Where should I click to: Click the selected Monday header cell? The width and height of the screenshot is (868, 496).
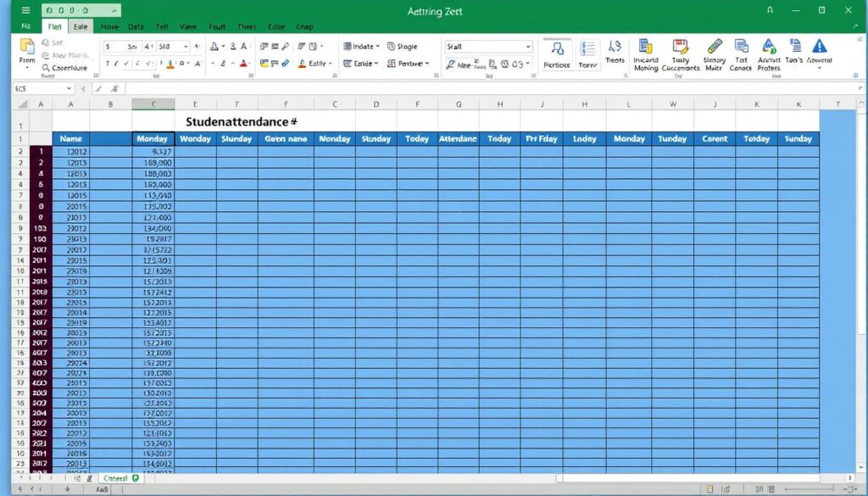click(153, 139)
